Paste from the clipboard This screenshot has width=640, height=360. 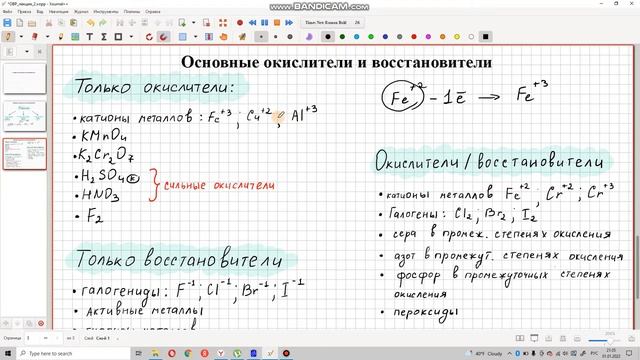[x=73, y=23]
